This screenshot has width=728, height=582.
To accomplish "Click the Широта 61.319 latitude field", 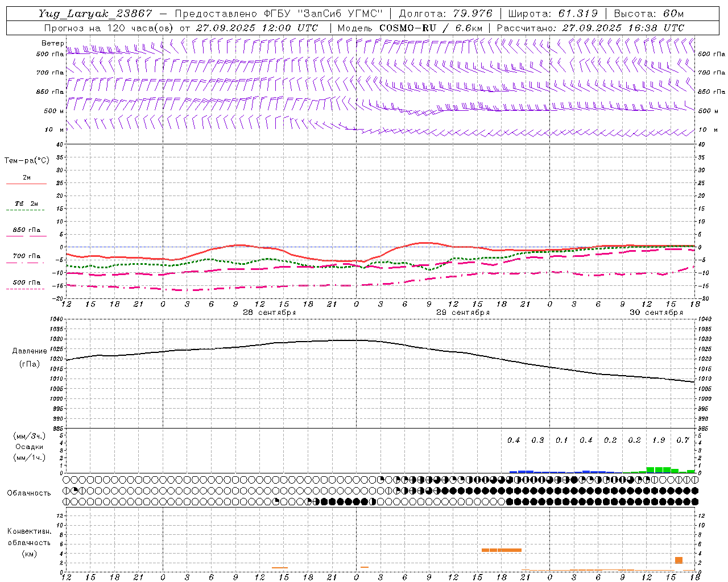I will point(552,14).
